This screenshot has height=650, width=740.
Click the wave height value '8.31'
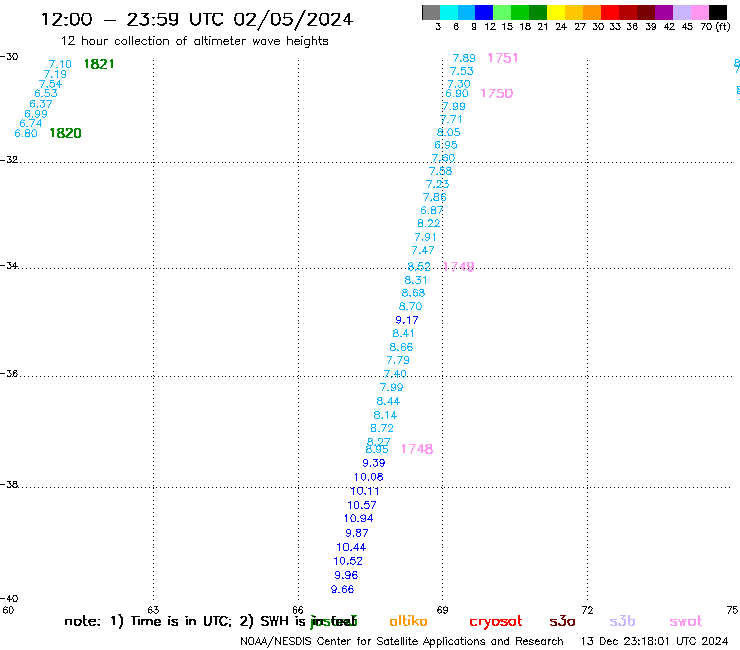tap(416, 280)
